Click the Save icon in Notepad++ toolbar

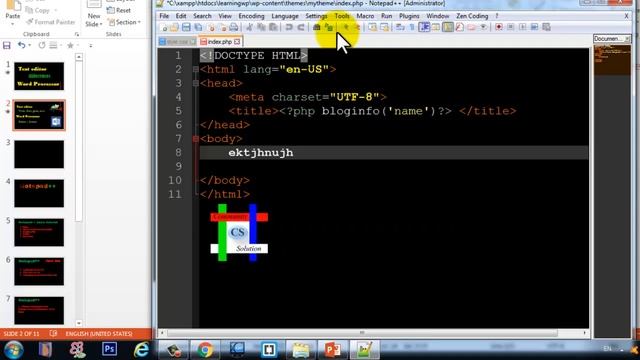pyautogui.click(x=186, y=27)
